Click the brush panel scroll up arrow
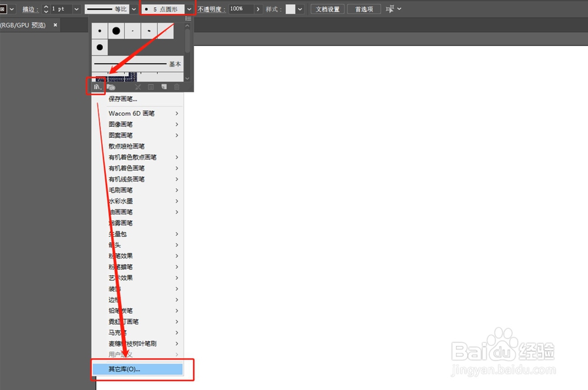This screenshot has width=588, height=390. (188, 26)
